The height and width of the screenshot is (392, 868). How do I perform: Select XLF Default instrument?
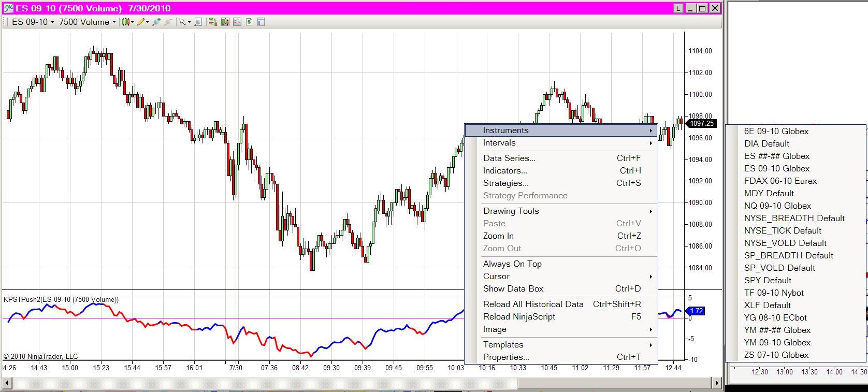coord(796,306)
